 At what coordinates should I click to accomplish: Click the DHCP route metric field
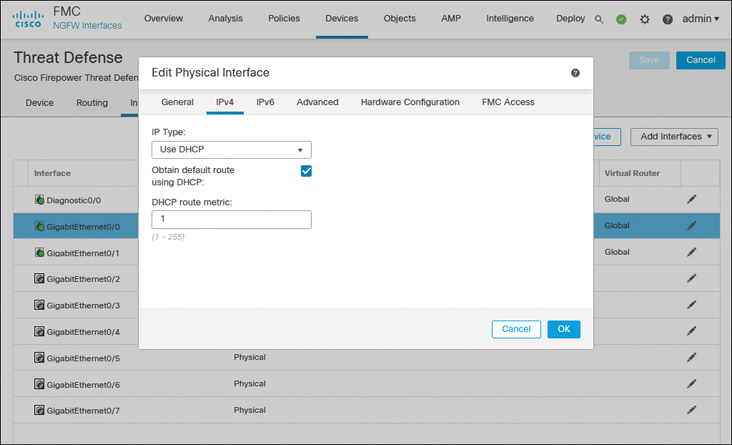pos(231,220)
